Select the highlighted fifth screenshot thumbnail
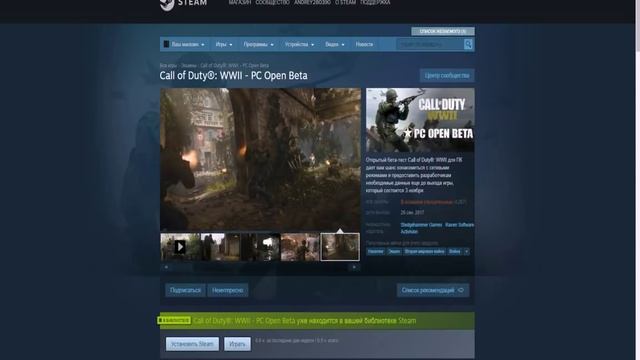The width and height of the screenshot is (640, 360). [340, 247]
